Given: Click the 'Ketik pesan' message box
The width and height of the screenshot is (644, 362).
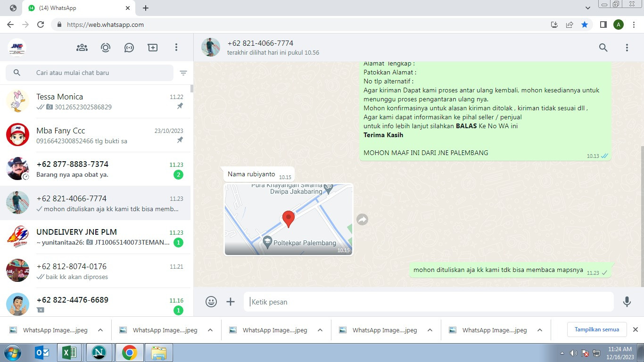Looking at the screenshot, I should pyautogui.click(x=429, y=302).
